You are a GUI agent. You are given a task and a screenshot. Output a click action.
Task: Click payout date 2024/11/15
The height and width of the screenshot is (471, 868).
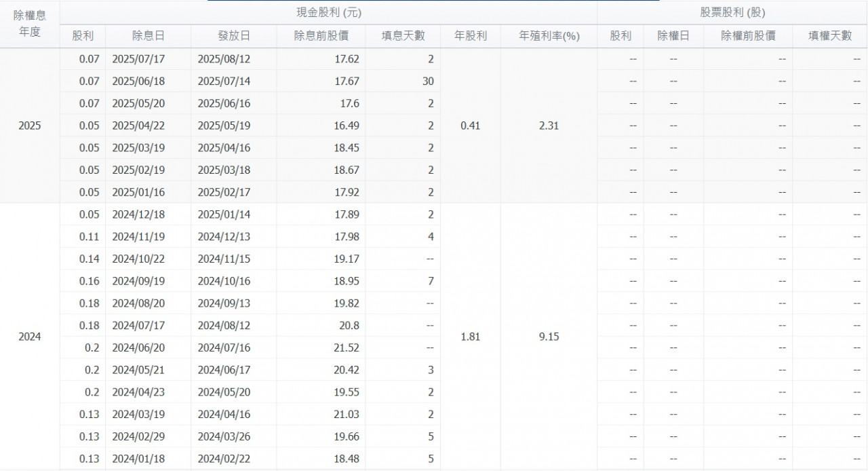coord(224,259)
